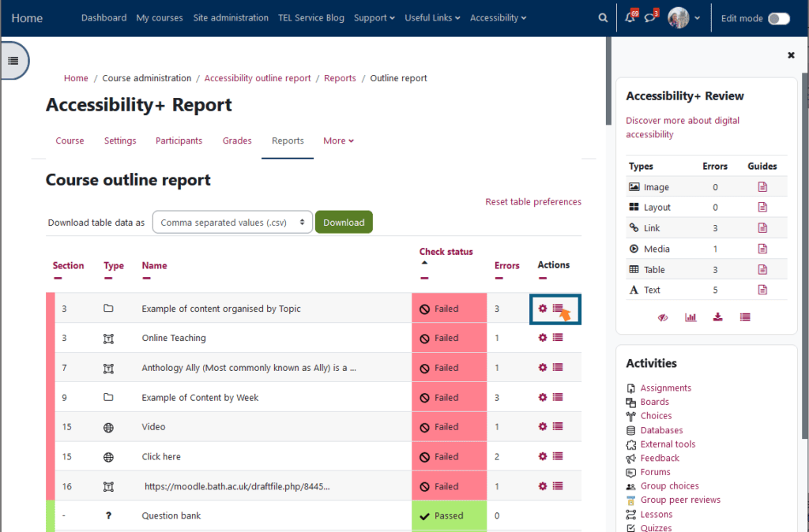Image resolution: width=809 pixels, height=532 pixels.
Task: Click Reset table preferences link
Action: (x=533, y=202)
